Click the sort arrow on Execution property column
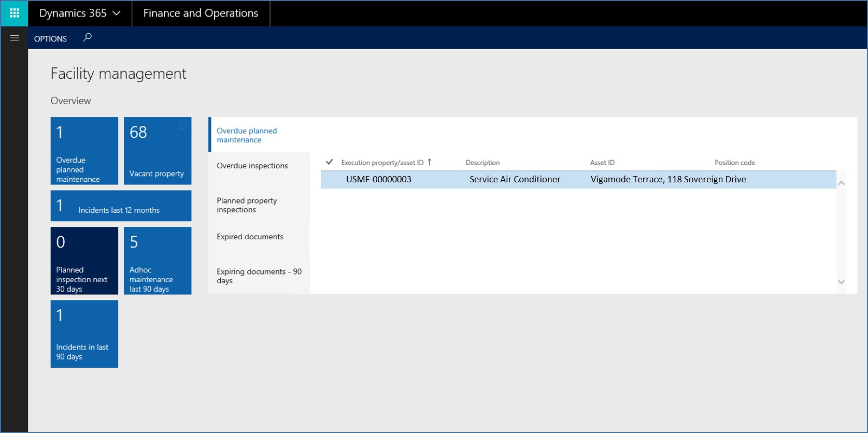Screen dimensions: 868x433 (430, 162)
